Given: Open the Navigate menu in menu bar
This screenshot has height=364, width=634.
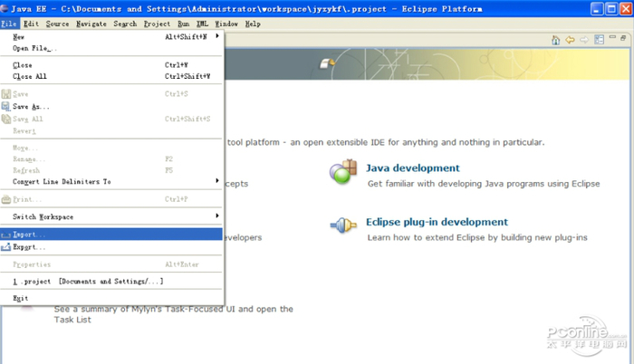Looking at the screenshot, I should click(91, 24).
